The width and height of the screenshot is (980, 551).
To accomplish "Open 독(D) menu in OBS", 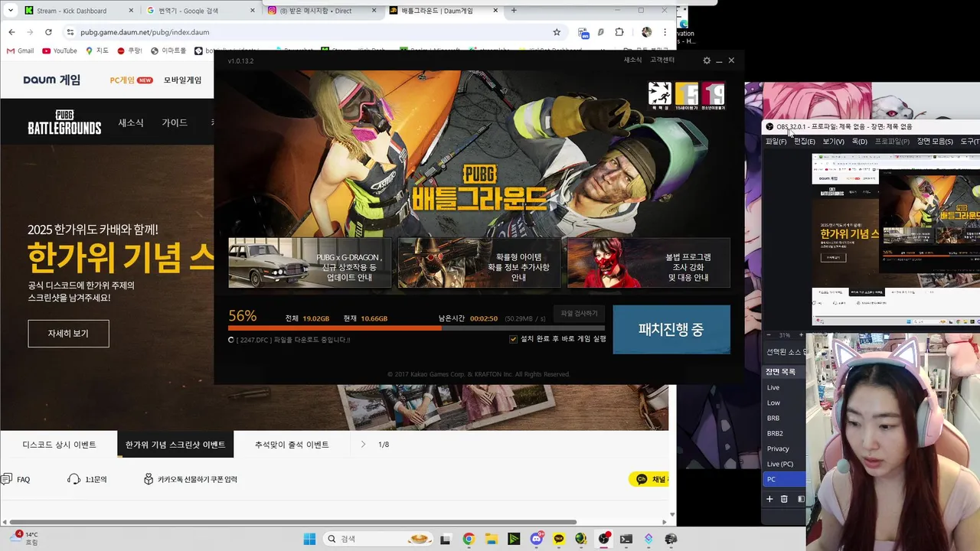I will click(859, 142).
